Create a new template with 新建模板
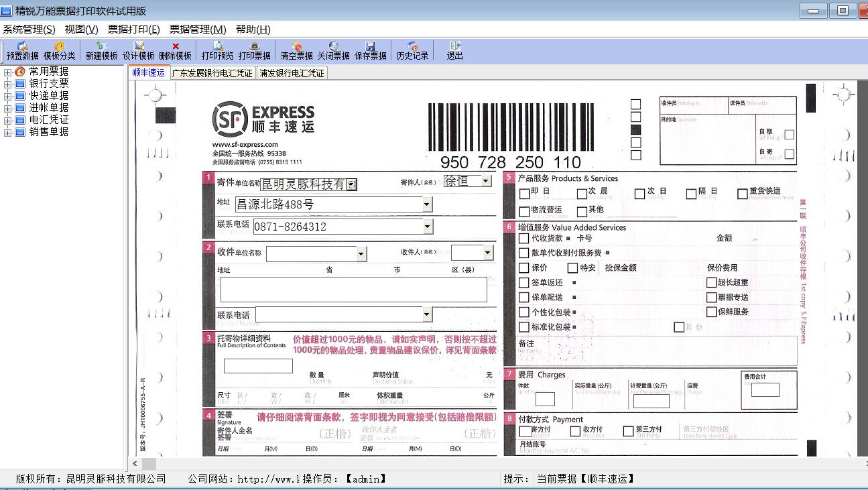868x490 pixels. point(102,51)
